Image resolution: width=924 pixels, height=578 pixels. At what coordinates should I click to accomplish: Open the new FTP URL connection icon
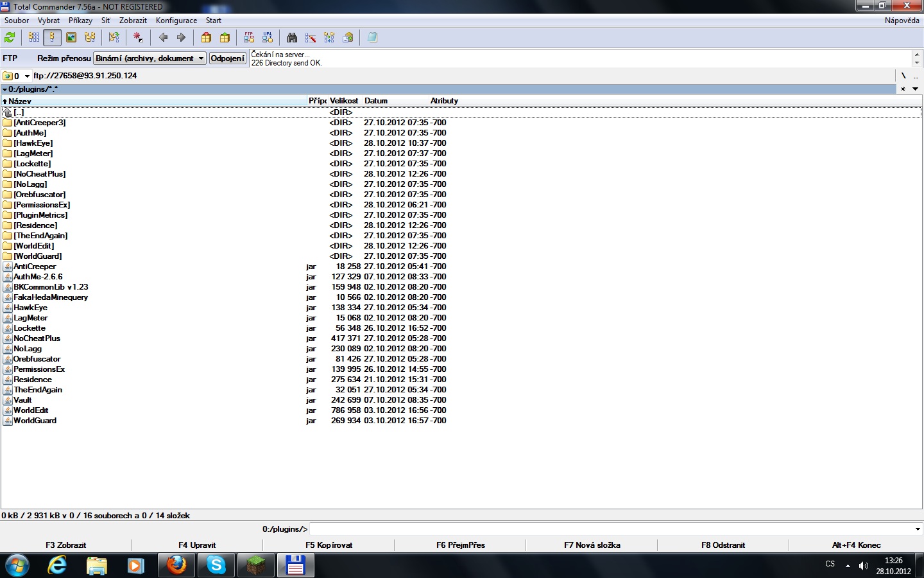[268, 38]
